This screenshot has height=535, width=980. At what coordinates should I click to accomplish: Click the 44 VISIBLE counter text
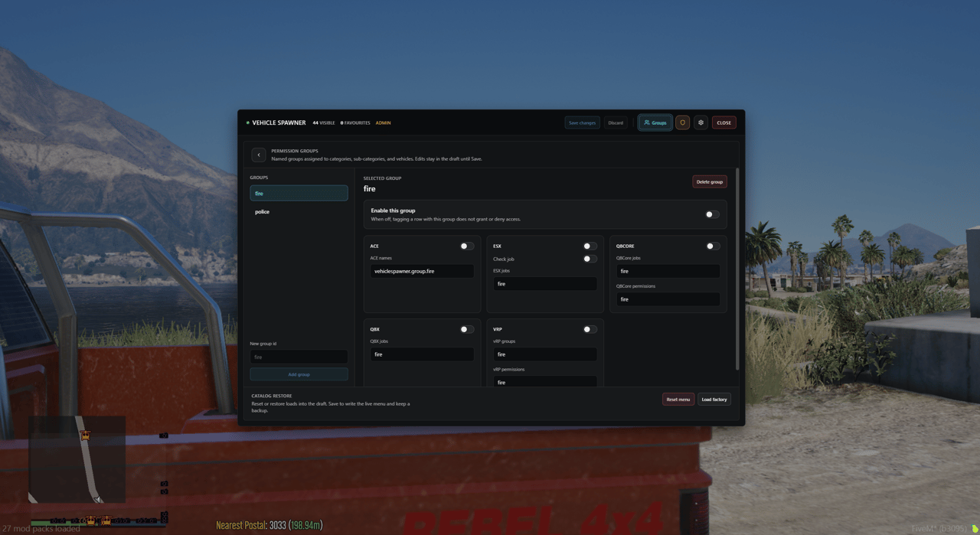pos(324,122)
